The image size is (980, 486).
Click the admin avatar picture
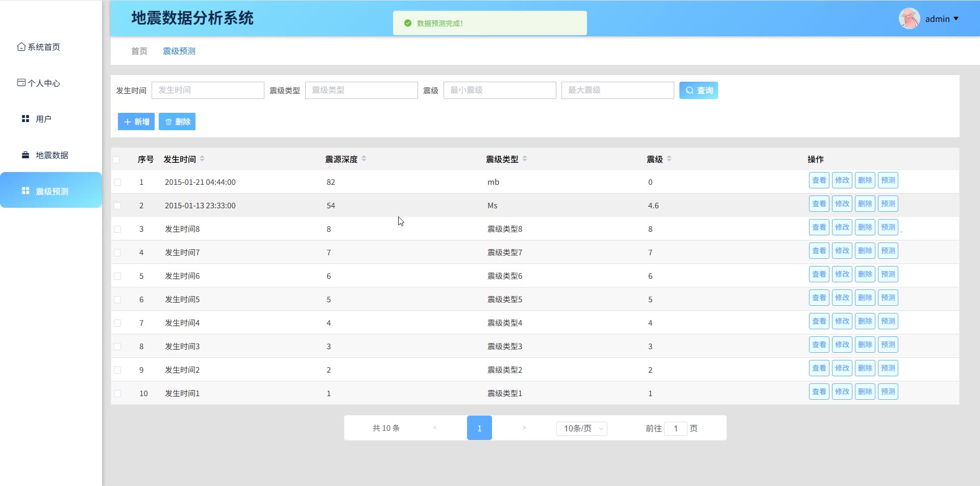point(909,19)
